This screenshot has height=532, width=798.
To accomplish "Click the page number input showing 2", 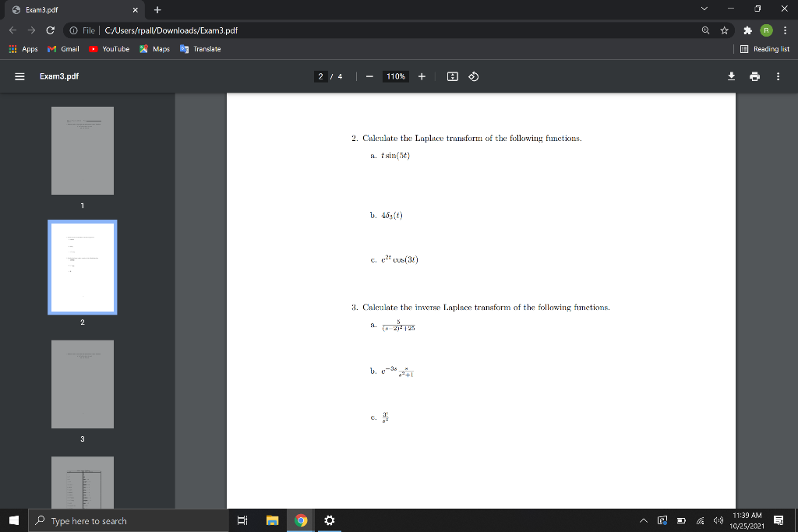I will [x=320, y=76].
